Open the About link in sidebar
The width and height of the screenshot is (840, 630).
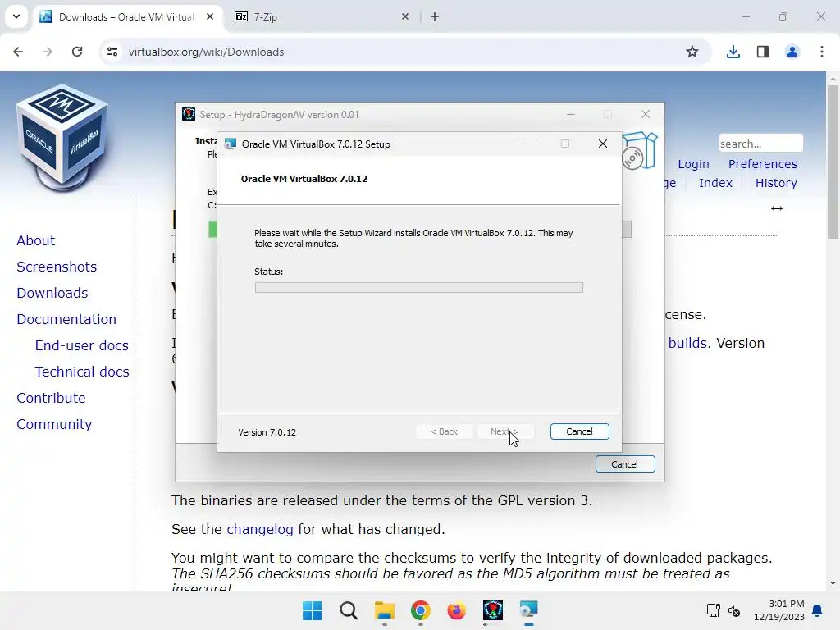pyautogui.click(x=35, y=240)
